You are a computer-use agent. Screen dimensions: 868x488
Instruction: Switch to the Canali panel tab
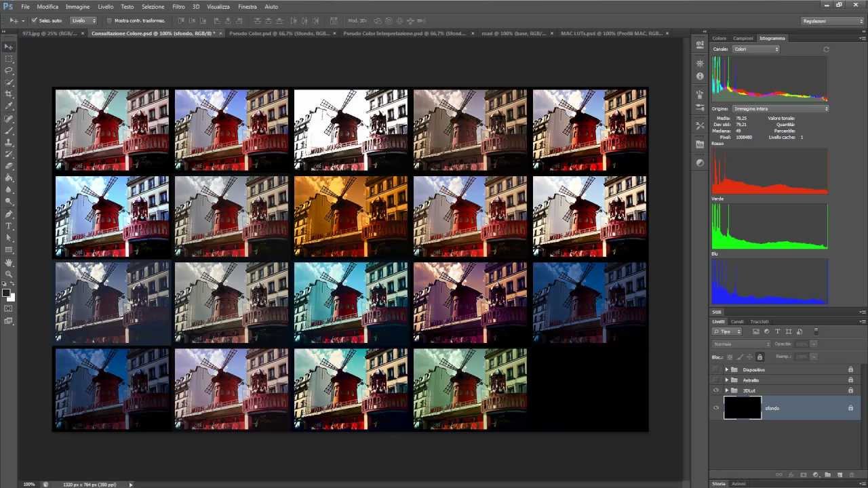(x=737, y=321)
